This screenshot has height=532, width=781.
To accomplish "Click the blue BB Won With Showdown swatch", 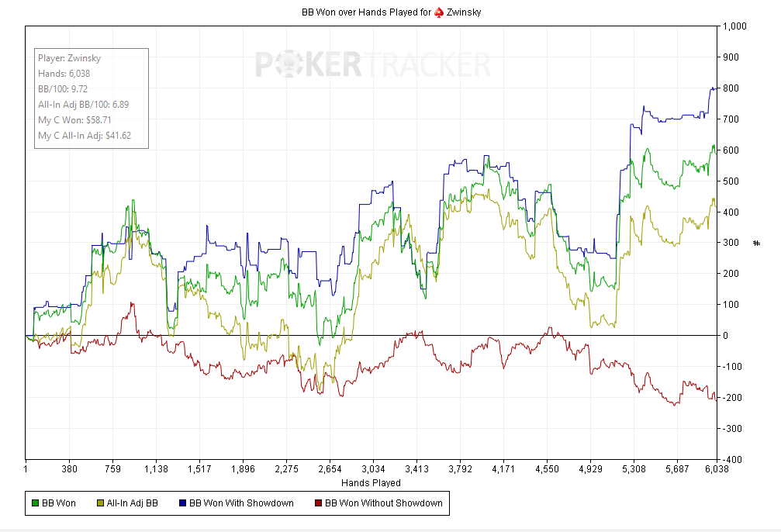I will [x=182, y=503].
